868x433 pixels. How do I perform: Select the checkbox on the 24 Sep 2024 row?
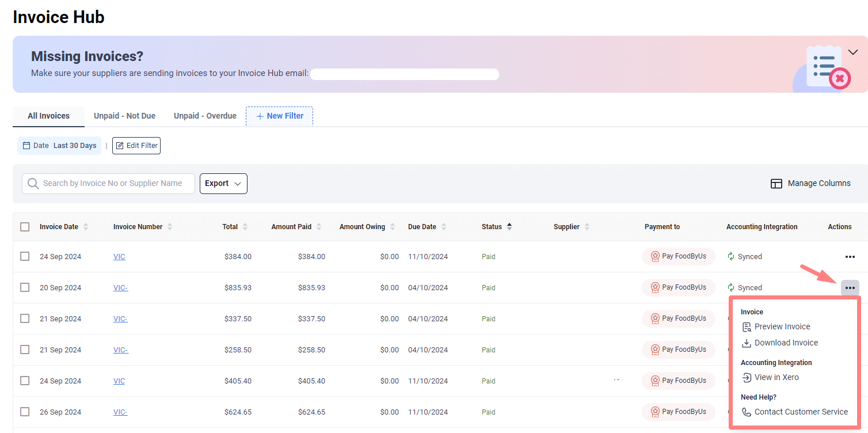[25, 256]
